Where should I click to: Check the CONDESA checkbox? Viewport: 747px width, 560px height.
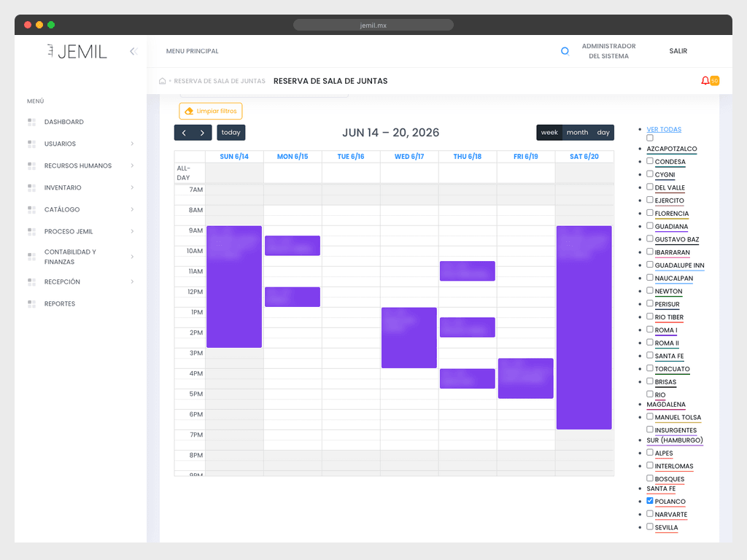click(650, 161)
